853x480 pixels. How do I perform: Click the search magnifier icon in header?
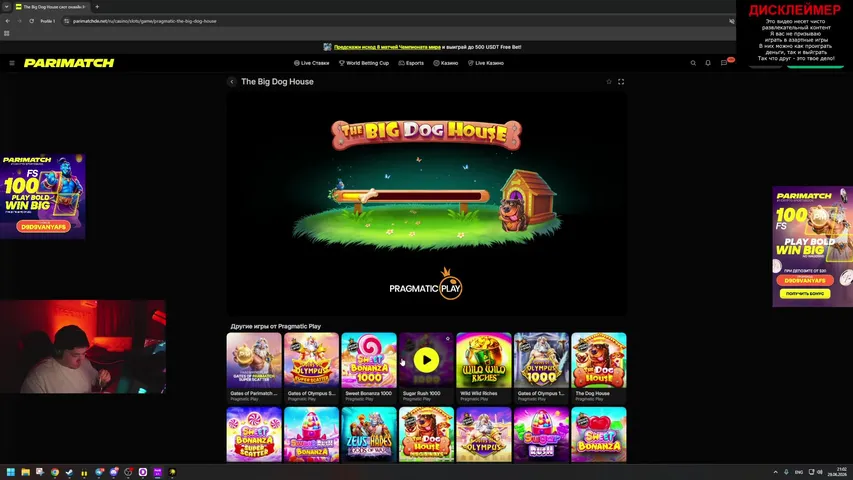tap(693, 63)
